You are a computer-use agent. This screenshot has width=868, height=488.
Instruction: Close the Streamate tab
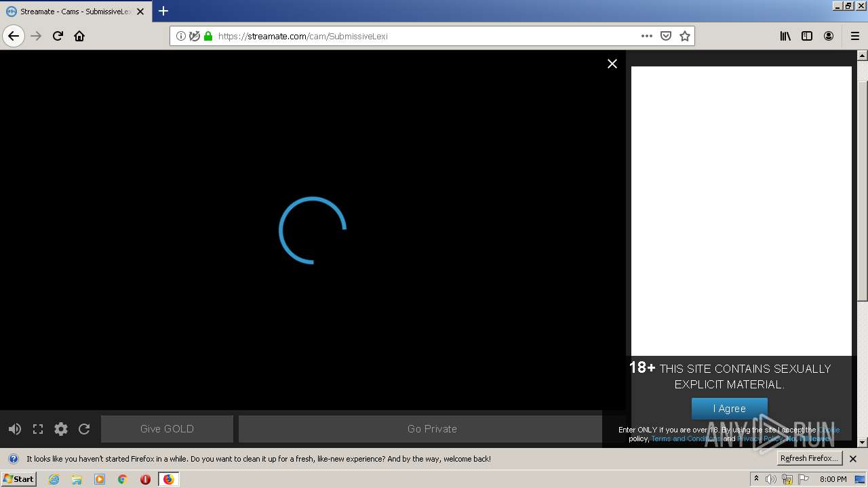point(140,12)
